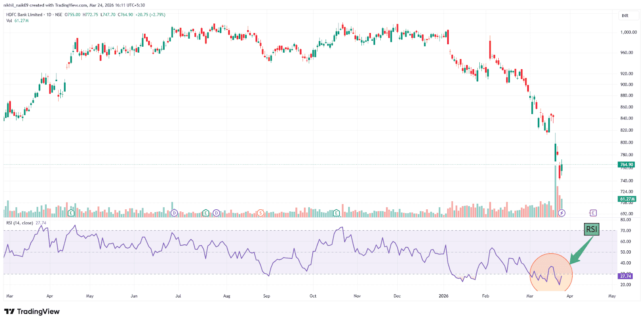Click the 27.74 RSI value axis label
The width and height of the screenshot is (644, 322).
[625, 276]
